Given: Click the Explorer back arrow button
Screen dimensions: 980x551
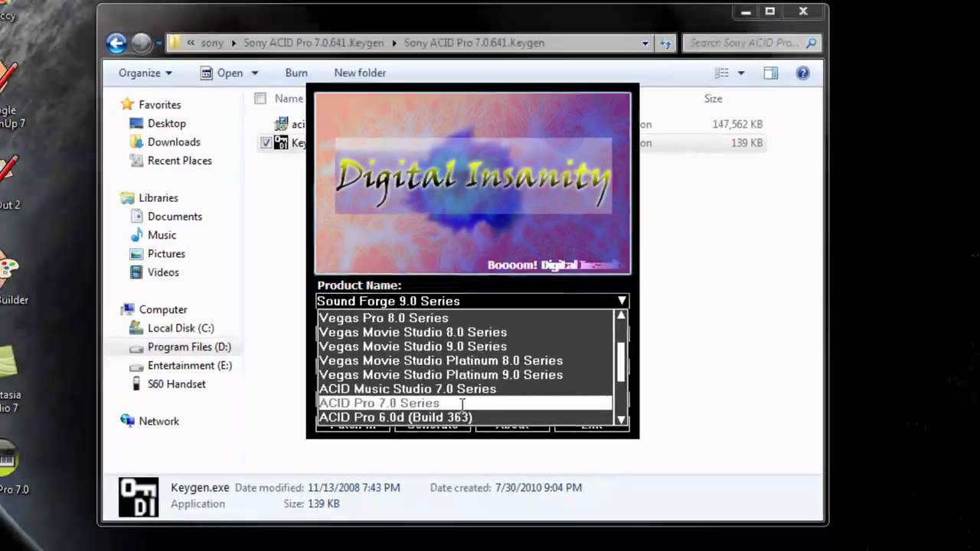Looking at the screenshot, I should point(116,43).
